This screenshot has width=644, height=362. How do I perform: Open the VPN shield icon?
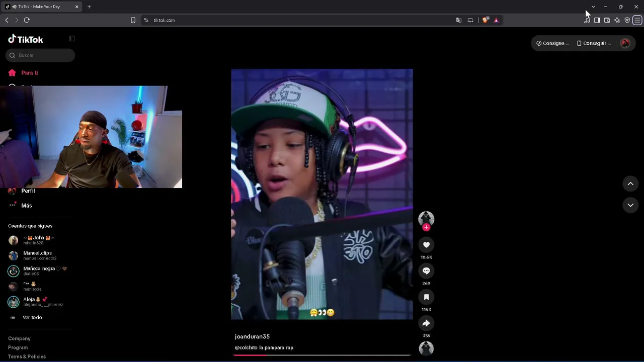[627, 20]
